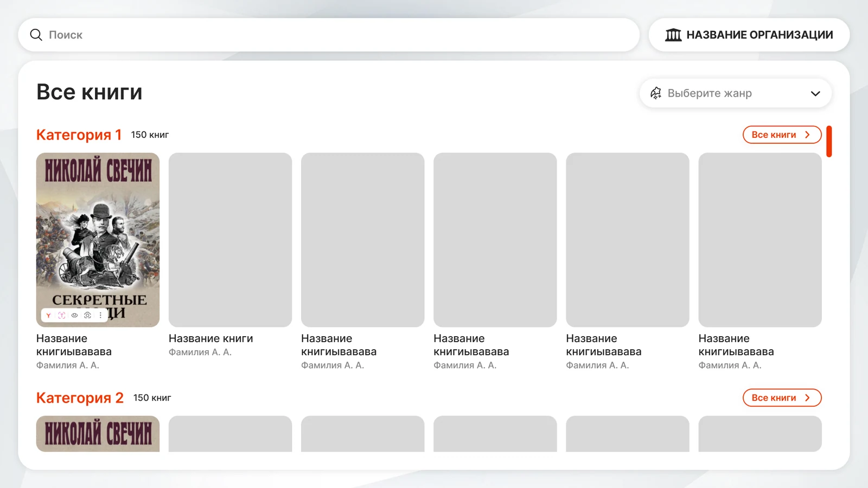This screenshot has height=488, width=868.
Task: Open the second book placeholder in Категория 1
Action: point(230,240)
